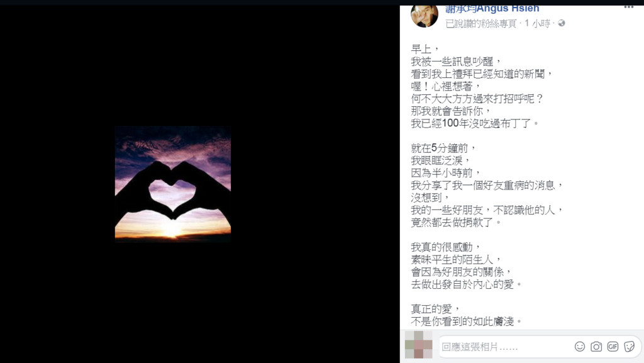
Task: Click the line 我分享了我一個好友重病的消息
Action: click(487, 185)
